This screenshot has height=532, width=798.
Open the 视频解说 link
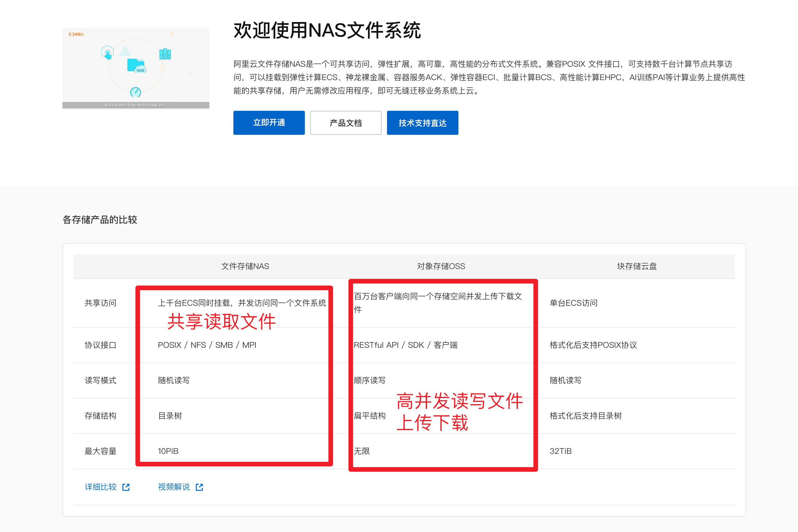[x=174, y=487]
